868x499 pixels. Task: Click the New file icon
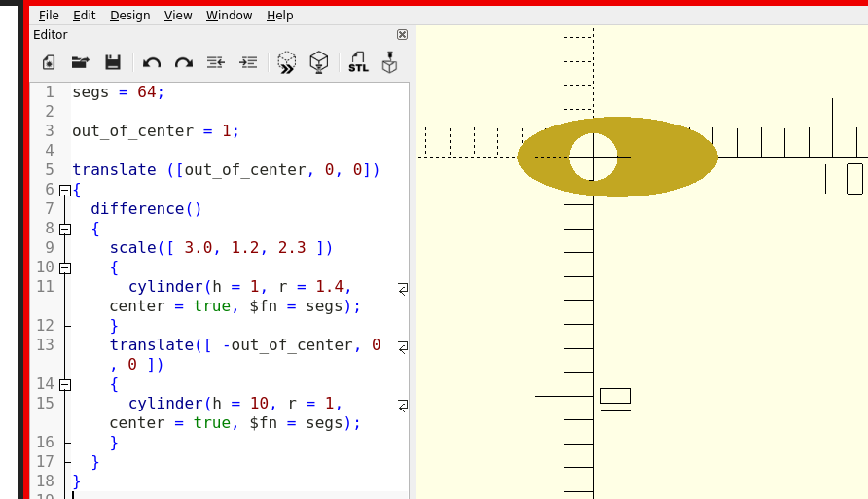tap(49, 62)
